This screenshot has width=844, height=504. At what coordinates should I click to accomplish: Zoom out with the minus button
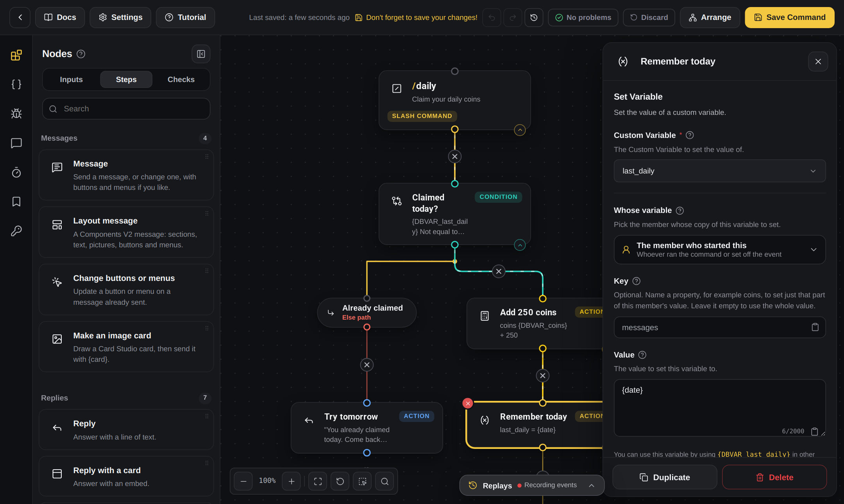(x=243, y=481)
